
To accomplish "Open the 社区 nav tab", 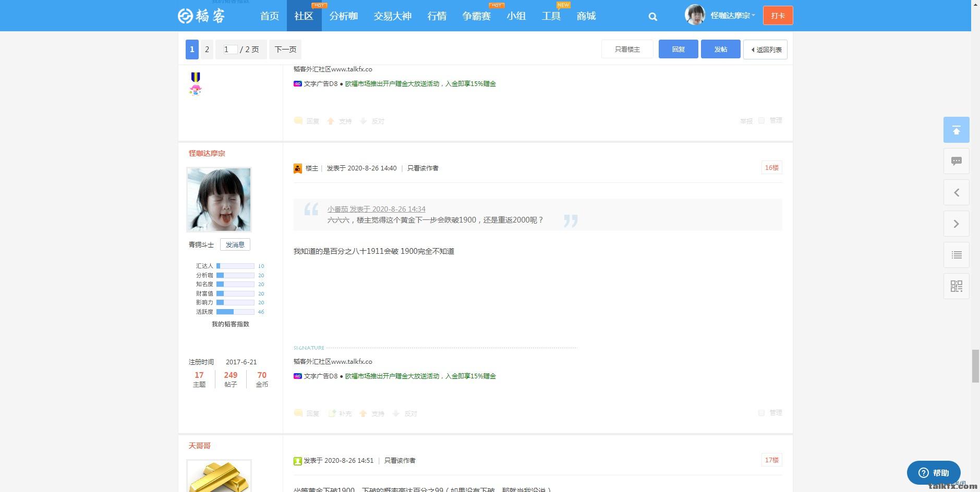I will point(304,16).
